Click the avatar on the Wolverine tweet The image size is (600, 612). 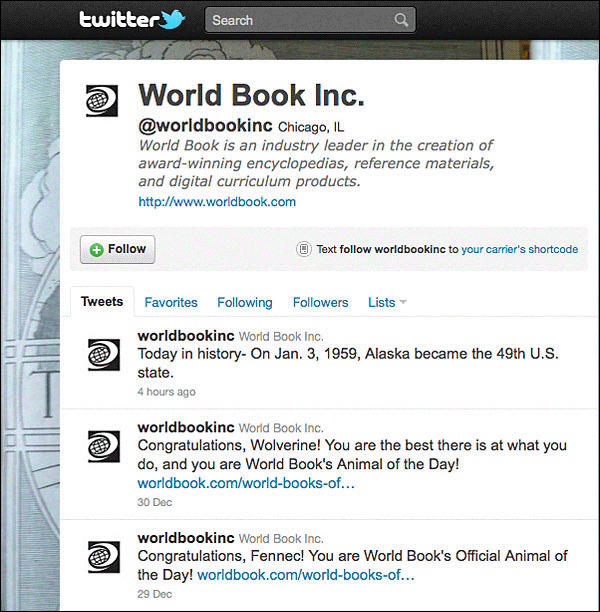104,446
